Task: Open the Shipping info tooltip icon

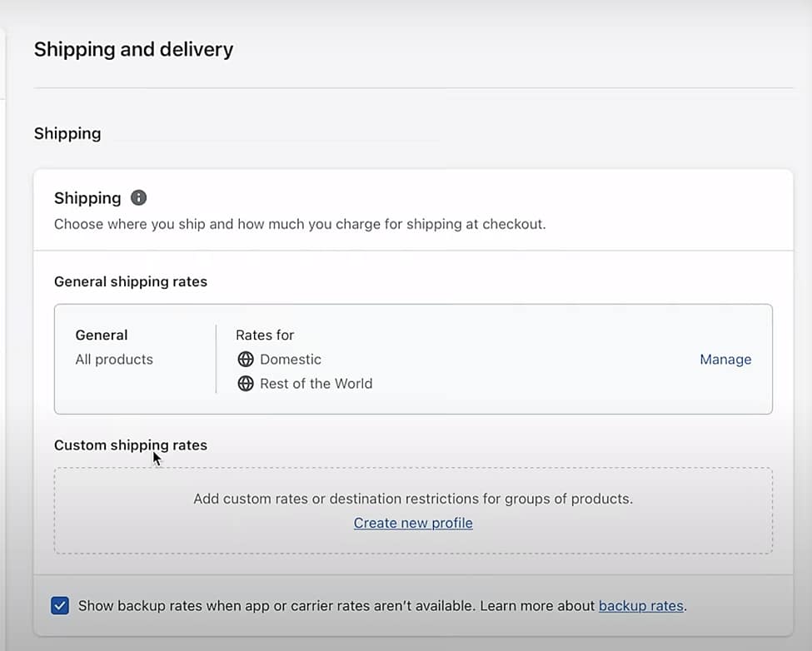Action: point(138,197)
